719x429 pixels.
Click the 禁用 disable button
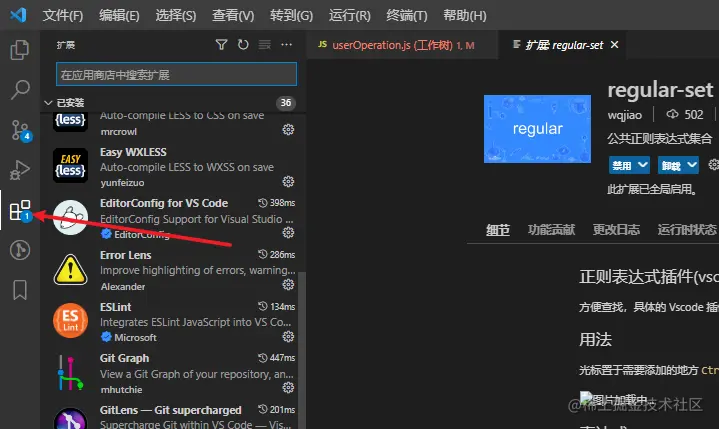point(622,165)
